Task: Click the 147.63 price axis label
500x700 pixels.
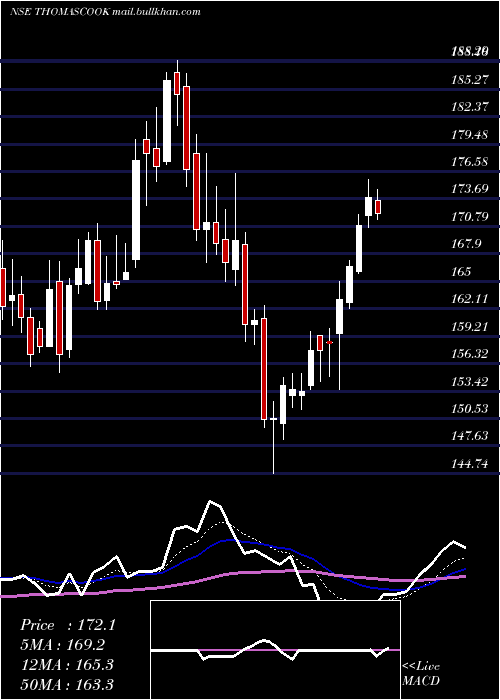Action: 469,436
